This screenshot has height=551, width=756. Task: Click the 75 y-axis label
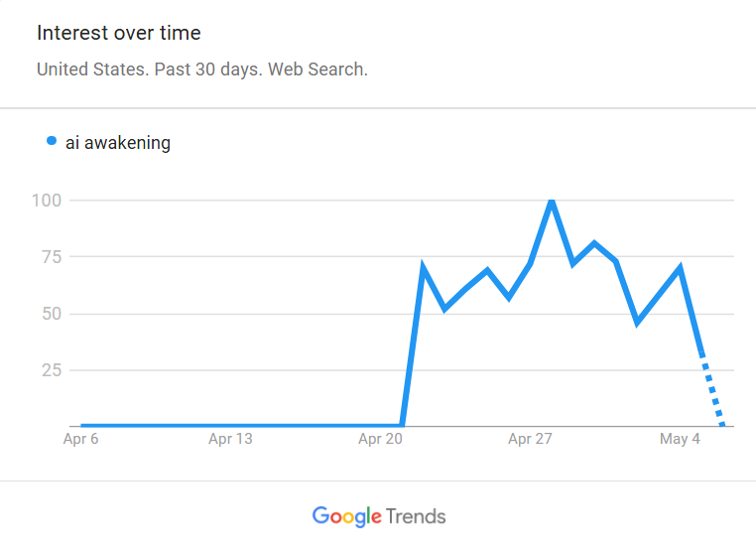(x=52, y=257)
